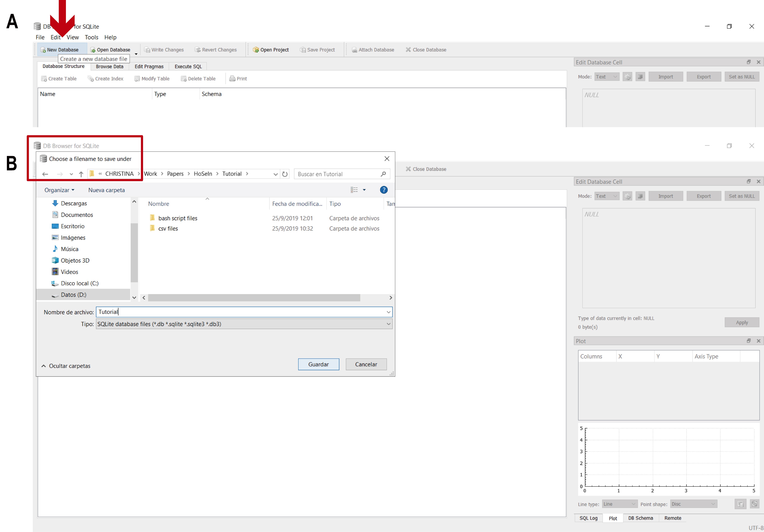Select Vídeos in the navigation pane

click(x=65, y=272)
